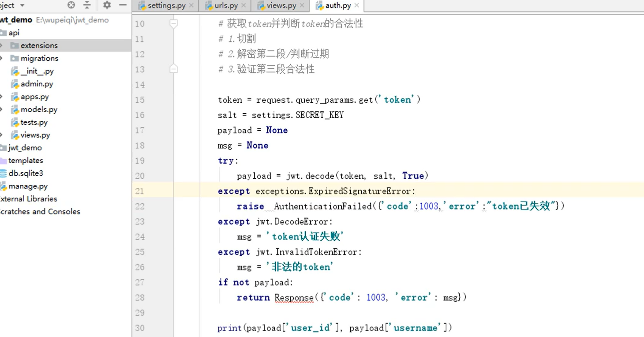Click the locate/scroll-from-source target icon
The image size is (644, 337).
[x=71, y=5]
